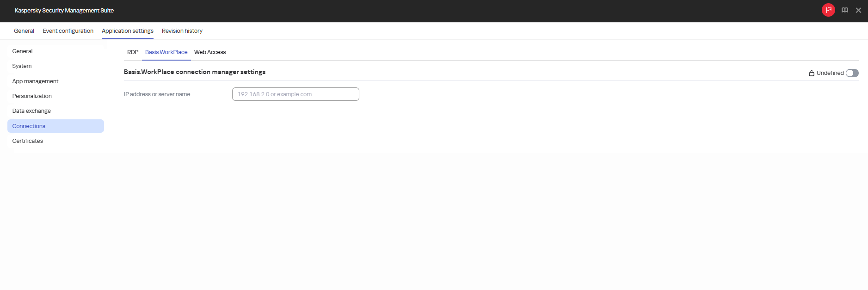Click the IP address or server name field
Image resolution: width=868 pixels, height=290 pixels.
[x=295, y=94]
